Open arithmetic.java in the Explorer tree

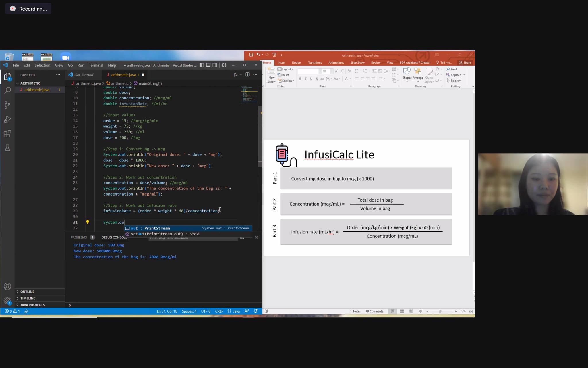40,90
